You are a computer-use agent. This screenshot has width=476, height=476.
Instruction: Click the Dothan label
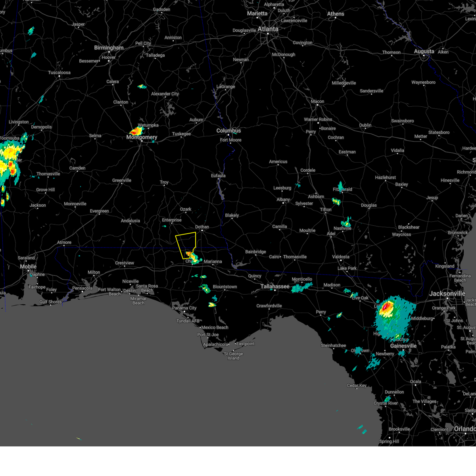pos(202,227)
